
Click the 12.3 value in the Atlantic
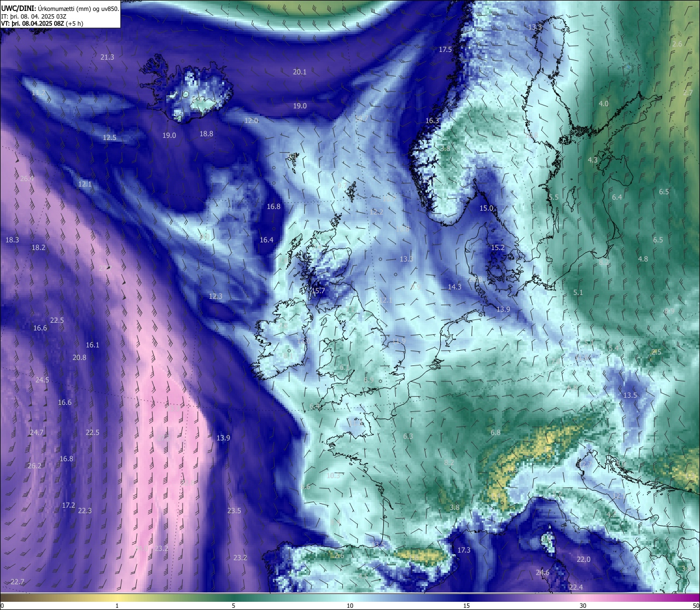click(x=215, y=296)
